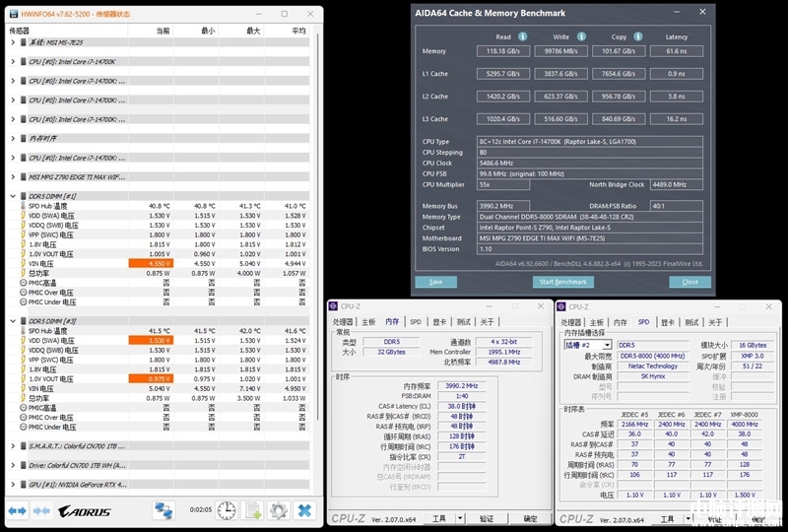788x532 pixels.
Task: Switch to 显卡 tab in left CPU-Z
Action: 439,322
